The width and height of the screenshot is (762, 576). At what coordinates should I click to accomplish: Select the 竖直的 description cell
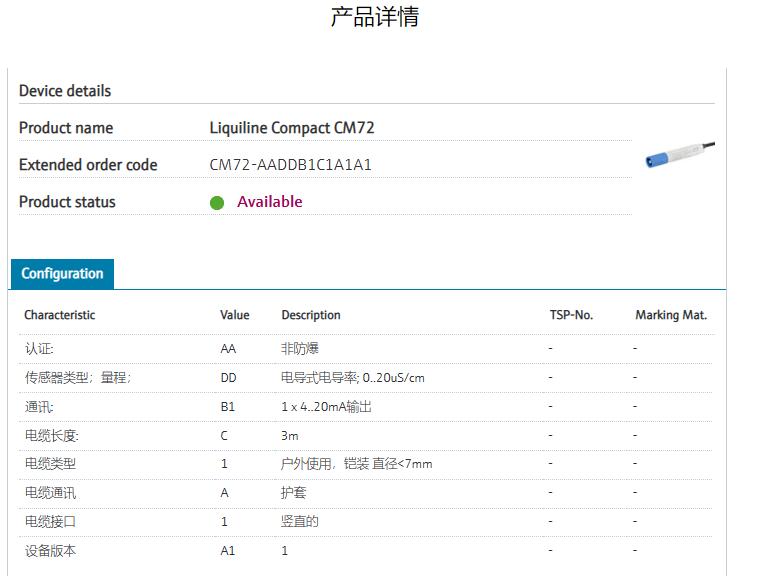point(300,522)
